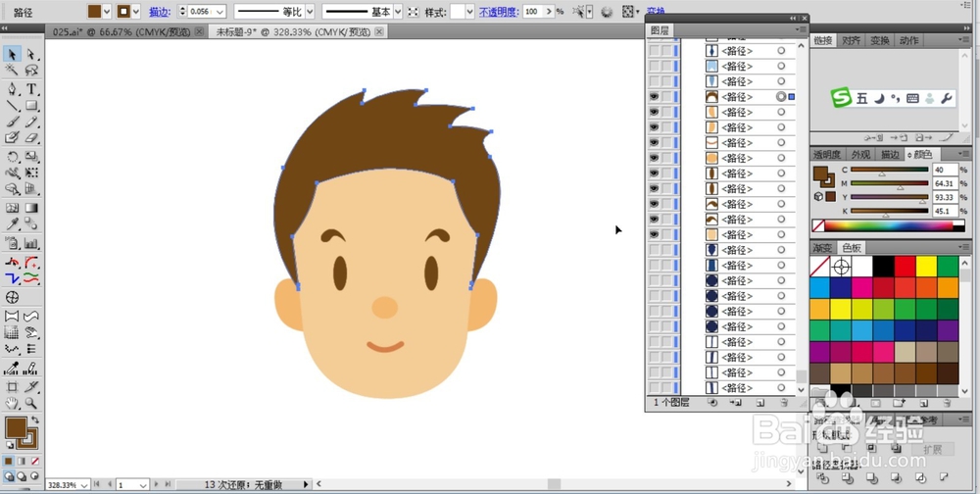The width and height of the screenshot is (980, 494).
Task: Select the Selection (black arrow) tool
Action: (x=12, y=55)
